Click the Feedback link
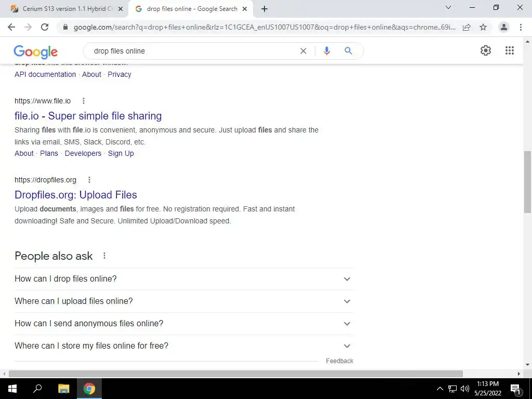The height and width of the screenshot is (399, 532). click(339, 361)
